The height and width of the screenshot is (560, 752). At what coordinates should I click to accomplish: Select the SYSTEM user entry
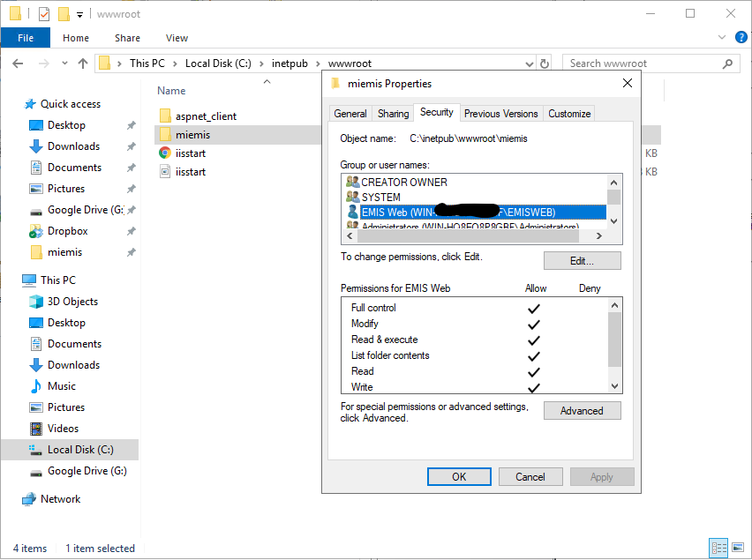pos(380,198)
